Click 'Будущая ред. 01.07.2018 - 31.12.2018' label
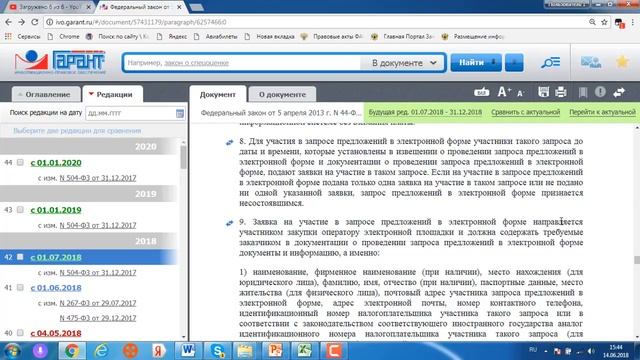Image resolution: width=640 pixels, height=360 pixels. 425,112
